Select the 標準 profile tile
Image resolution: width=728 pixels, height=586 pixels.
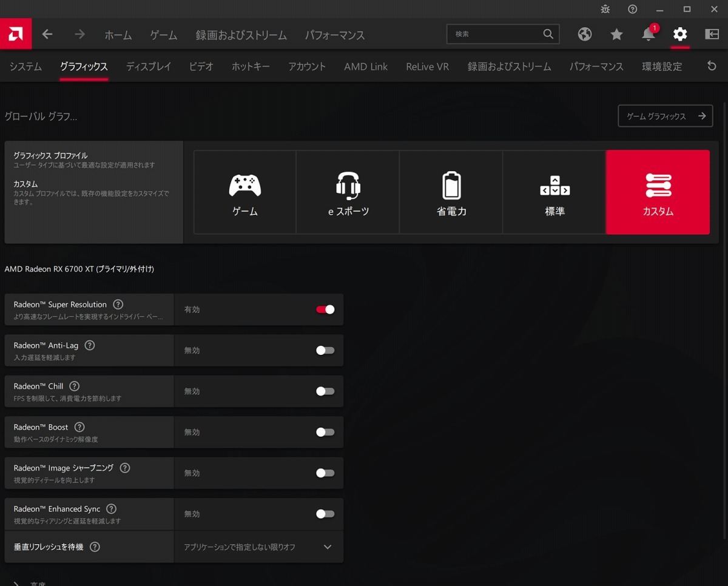point(554,192)
